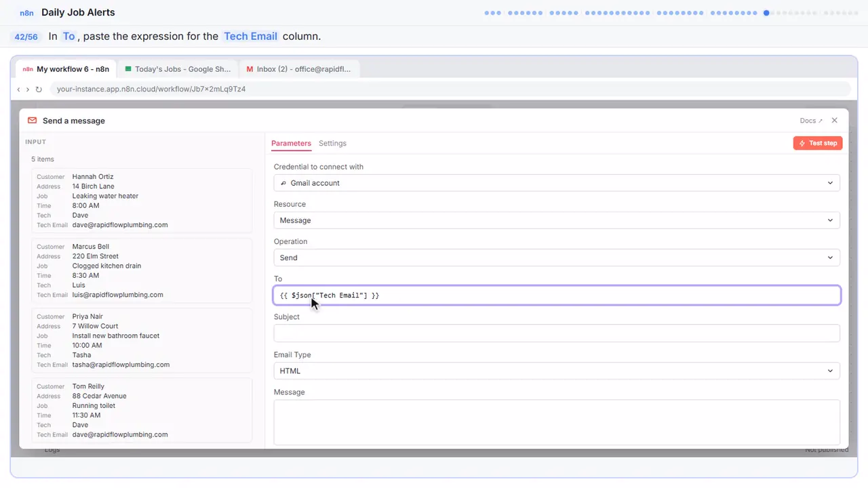Image resolution: width=868 pixels, height=488 pixels.
Task: Click the empty Subject field
Action: click(x=557, y=333)
